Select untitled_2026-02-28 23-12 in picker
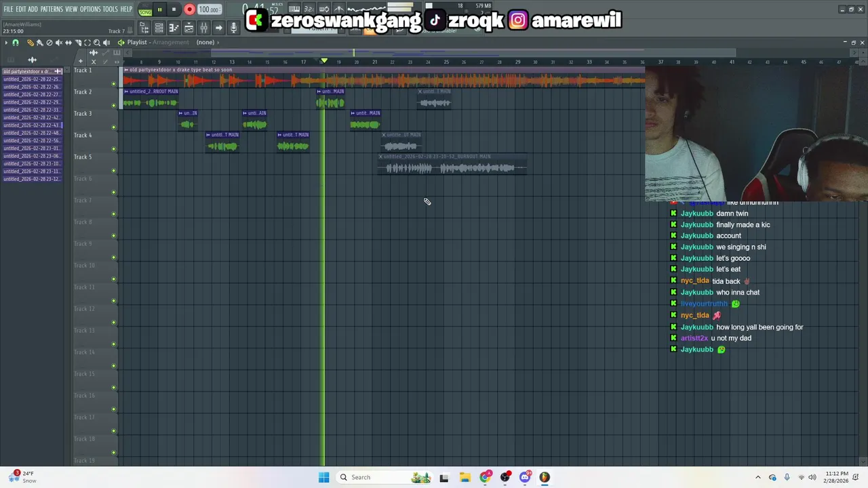Viewport: 868px width, 488px height. click(33, 179)
